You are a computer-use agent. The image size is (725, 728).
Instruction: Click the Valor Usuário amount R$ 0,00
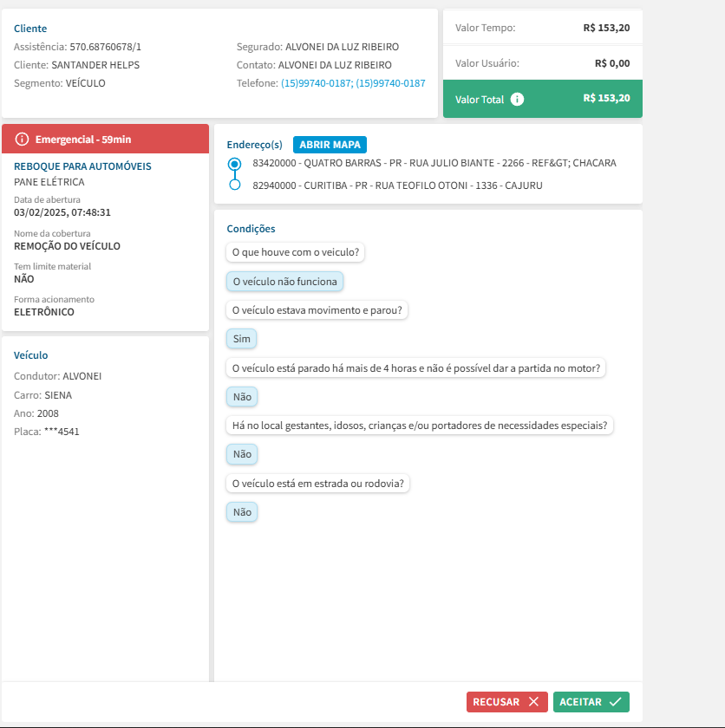click(x=612, y=63)
